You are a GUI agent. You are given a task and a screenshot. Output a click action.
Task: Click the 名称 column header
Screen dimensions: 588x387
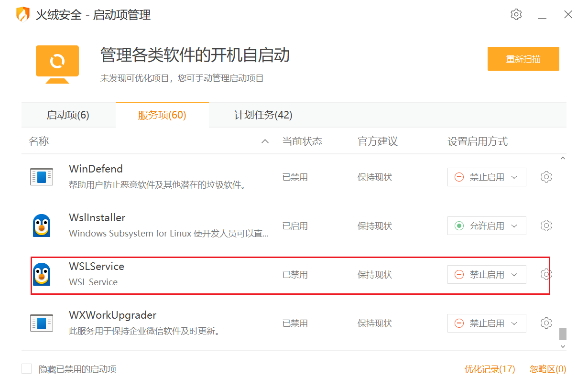coord(39,141)
